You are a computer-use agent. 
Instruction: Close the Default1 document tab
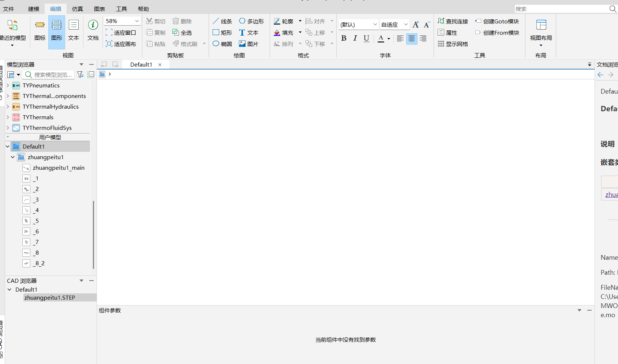160,64
